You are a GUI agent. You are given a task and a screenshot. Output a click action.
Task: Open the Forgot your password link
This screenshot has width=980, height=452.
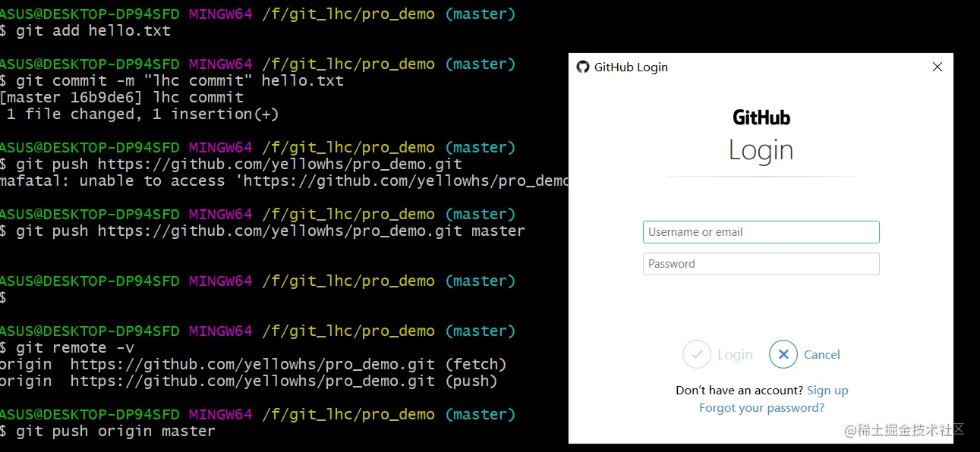coord(761,408)
